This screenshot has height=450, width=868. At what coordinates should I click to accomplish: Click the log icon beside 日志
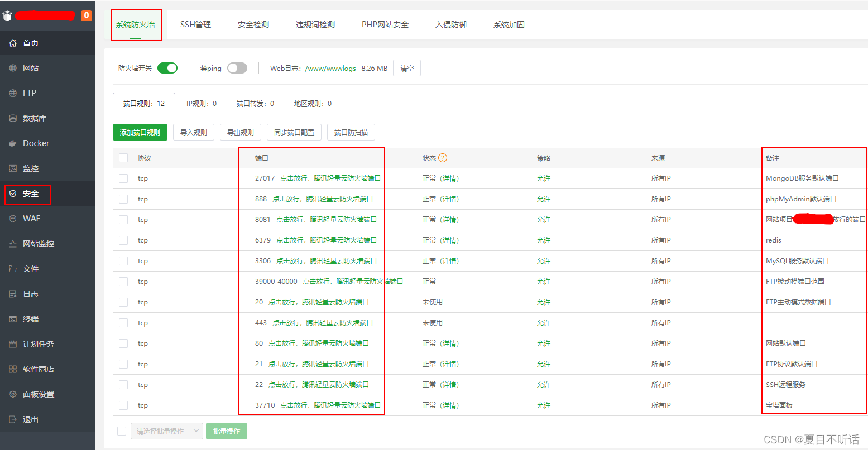pyautogui.click(x=13, y=294)
